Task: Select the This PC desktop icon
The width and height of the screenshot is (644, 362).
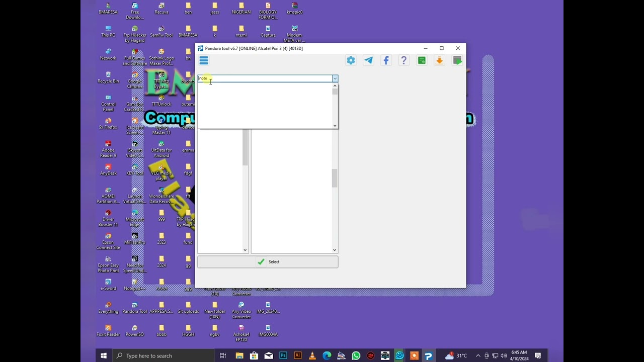Action: click(x=108, y=32)
